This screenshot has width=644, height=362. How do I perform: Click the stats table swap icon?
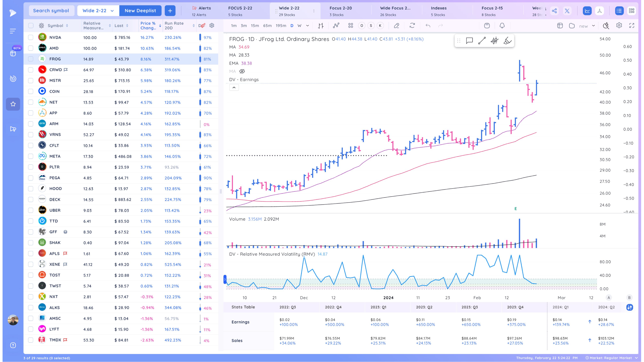click(x=629, y=307)
